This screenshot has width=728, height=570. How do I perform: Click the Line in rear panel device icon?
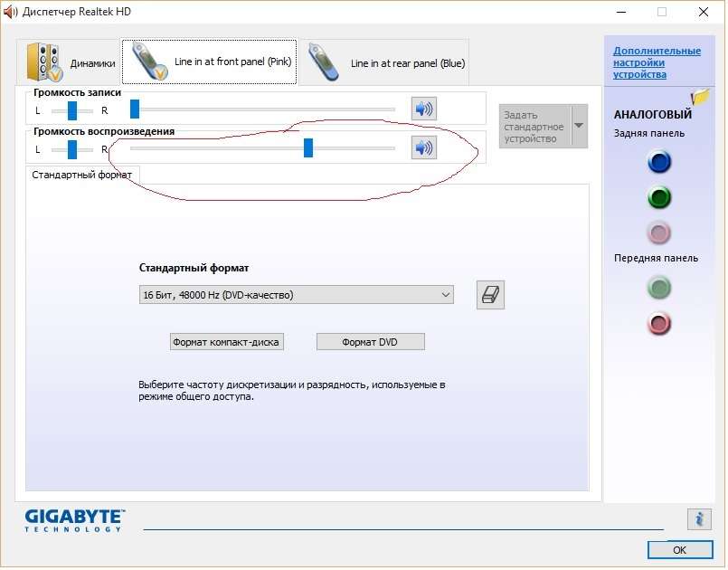click(x=324, y=62)
